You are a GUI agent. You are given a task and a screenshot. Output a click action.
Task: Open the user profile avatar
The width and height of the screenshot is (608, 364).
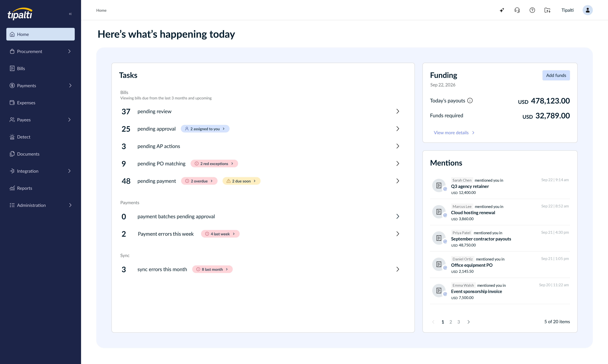[x=588, y=10]
